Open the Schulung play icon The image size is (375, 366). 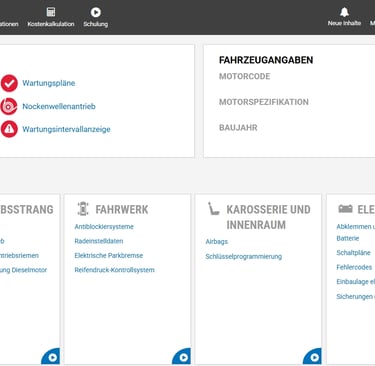pos(96,12)
